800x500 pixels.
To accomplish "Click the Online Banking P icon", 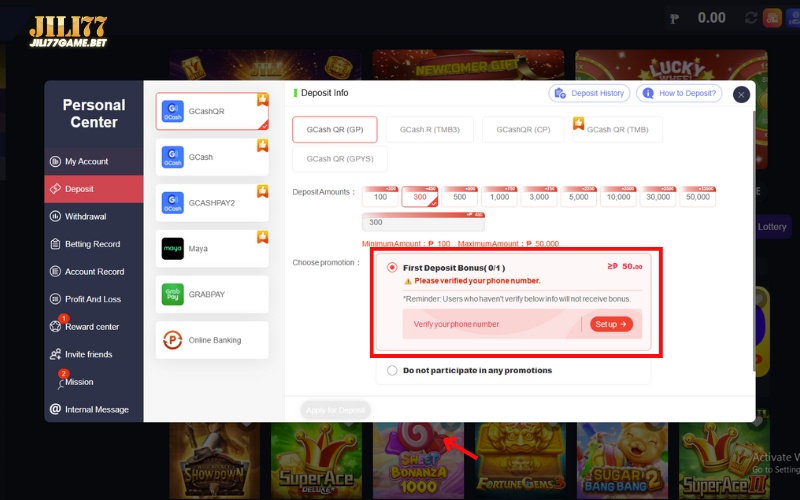I will (172, 340).
